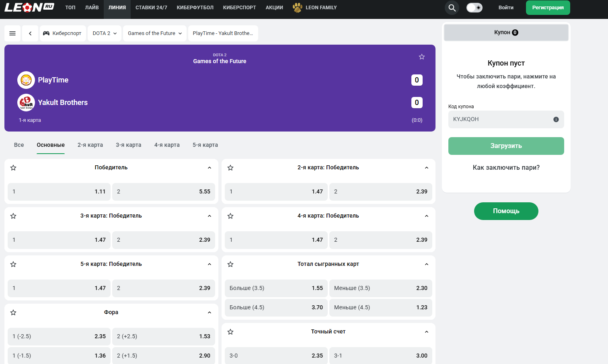Click the LEON FAMILY paw icon
This screenshot has height=364, width=608.
pos(298,8)
